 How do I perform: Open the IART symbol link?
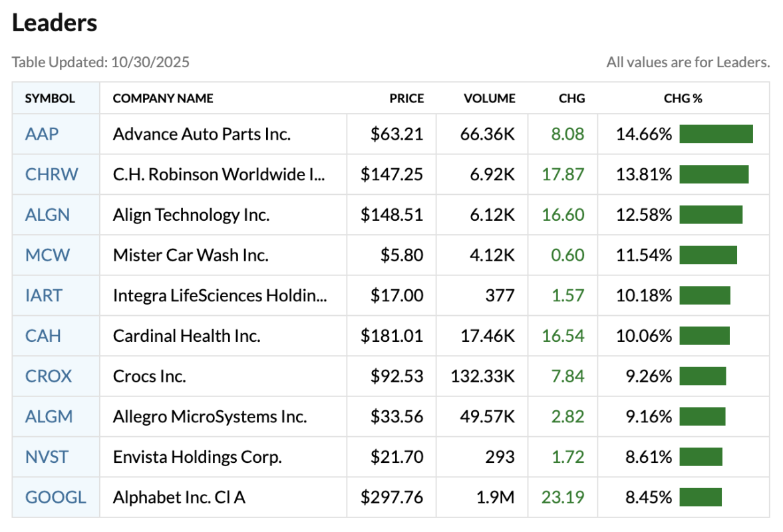(x=44, y=295)
